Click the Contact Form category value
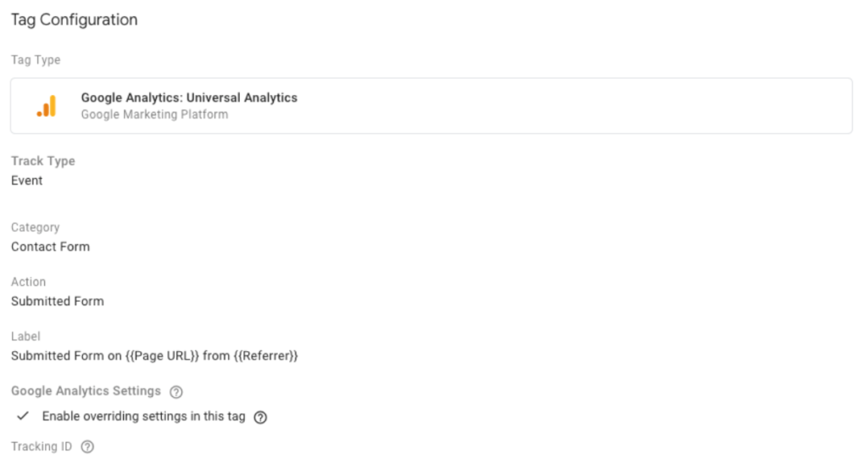Screen dimensions: 868x463 [50, 247]
